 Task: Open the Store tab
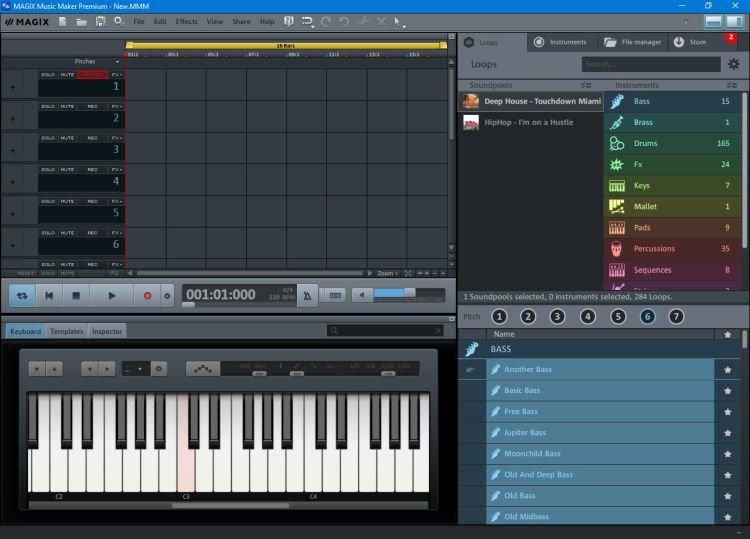click(690, 42)
